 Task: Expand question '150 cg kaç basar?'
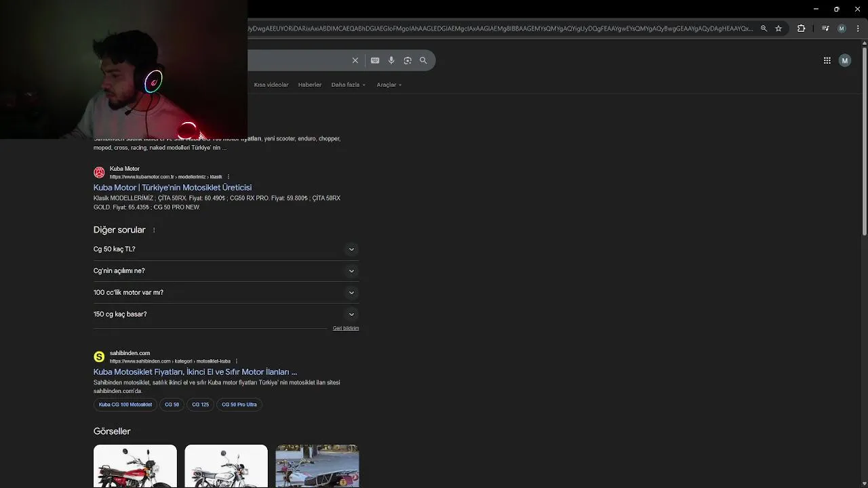tap(226, 314)
